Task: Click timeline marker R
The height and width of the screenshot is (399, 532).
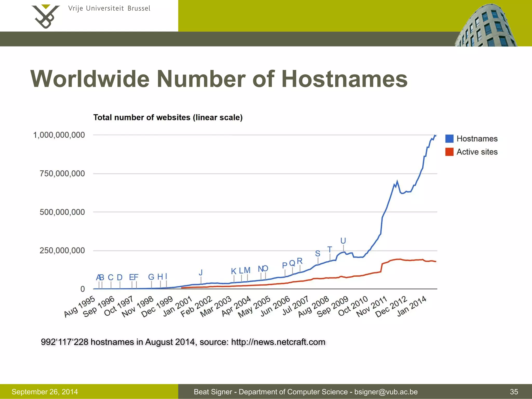Action: coord(300,261)
